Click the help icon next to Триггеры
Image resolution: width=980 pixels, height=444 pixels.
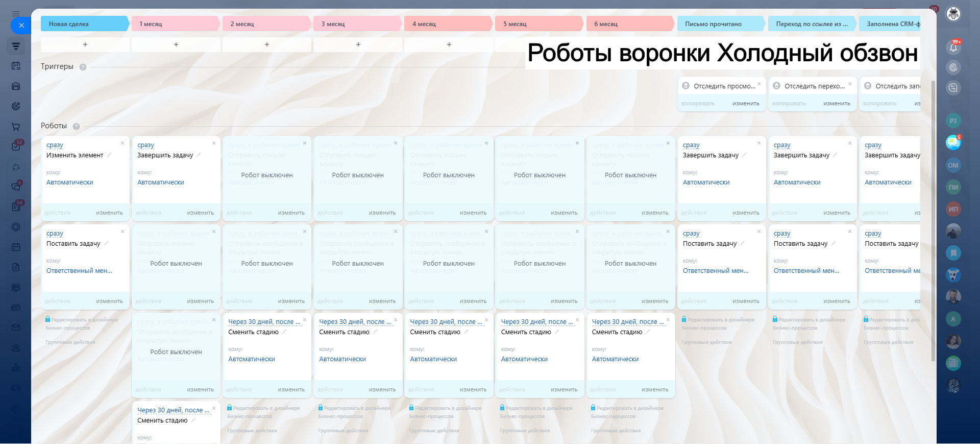(x=83, y=67)
